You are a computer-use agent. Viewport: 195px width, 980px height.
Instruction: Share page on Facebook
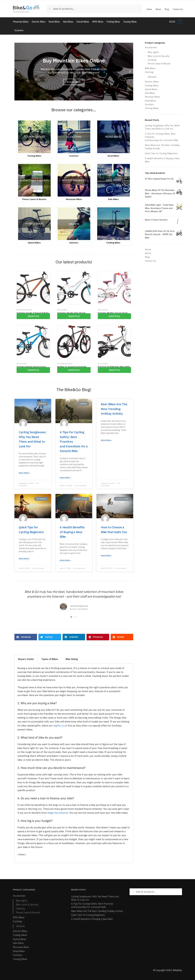[x=26, y=637]
